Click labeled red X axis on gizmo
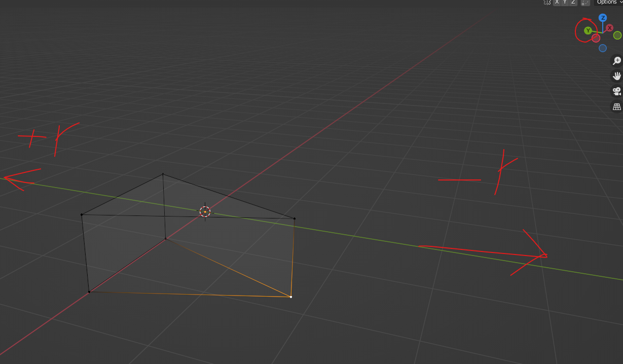Viewport: 623px width, 364px height. pos(609,28)
